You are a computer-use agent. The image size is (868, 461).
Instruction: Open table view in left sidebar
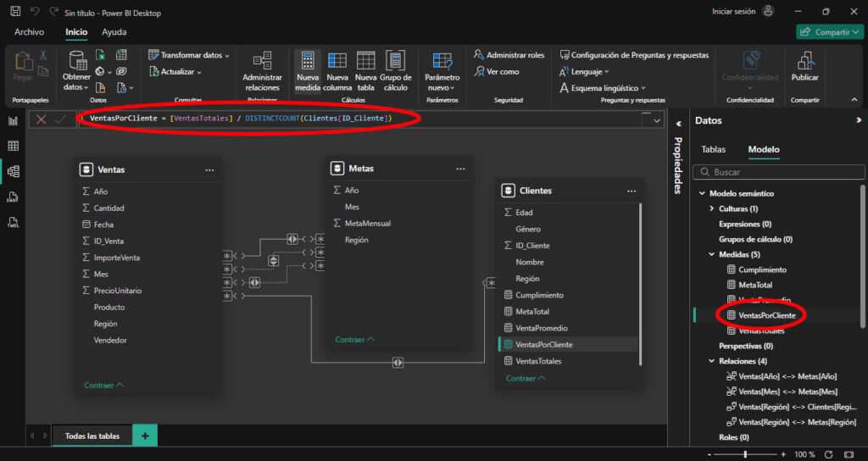(13, 146)
